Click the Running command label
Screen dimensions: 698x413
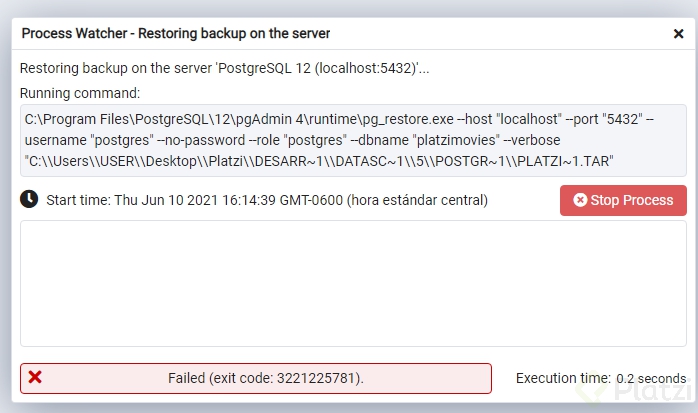click(80, 93)
